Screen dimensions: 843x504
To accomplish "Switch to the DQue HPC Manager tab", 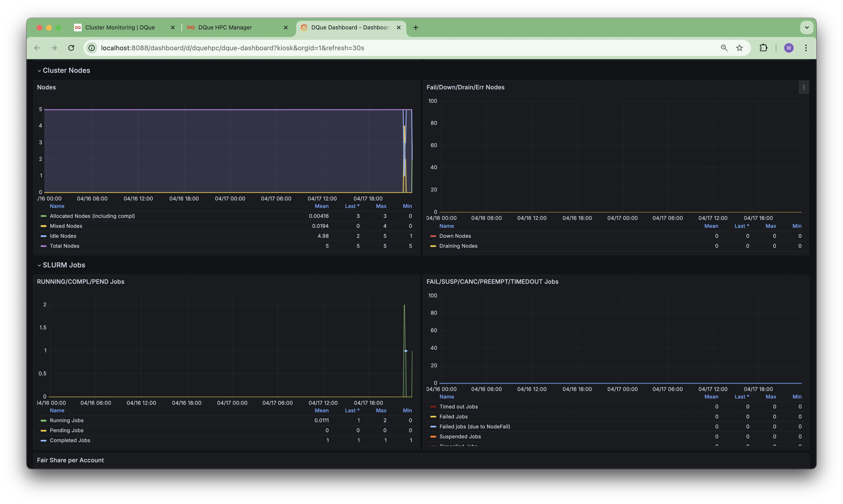I will click(225, 27).
